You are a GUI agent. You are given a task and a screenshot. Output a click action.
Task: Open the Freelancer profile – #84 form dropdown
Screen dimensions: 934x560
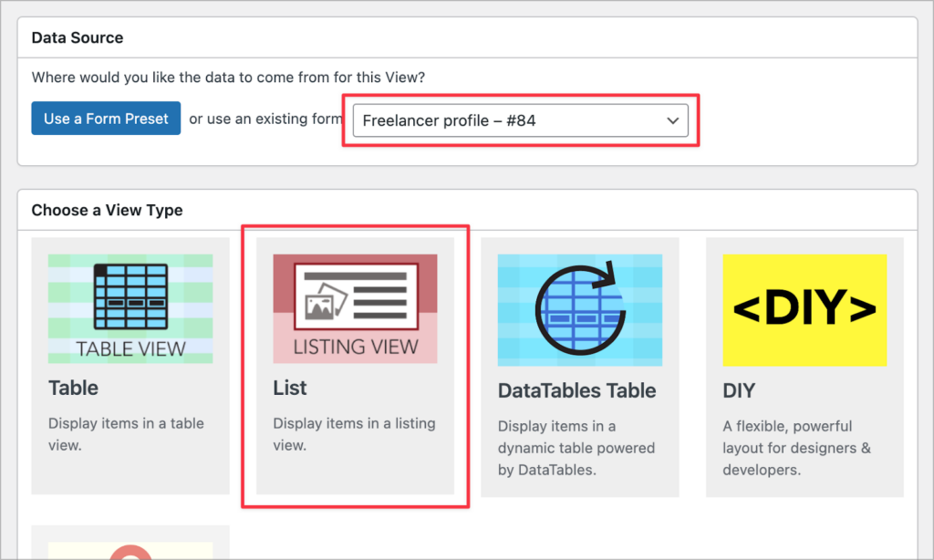(x=520, y=120)
